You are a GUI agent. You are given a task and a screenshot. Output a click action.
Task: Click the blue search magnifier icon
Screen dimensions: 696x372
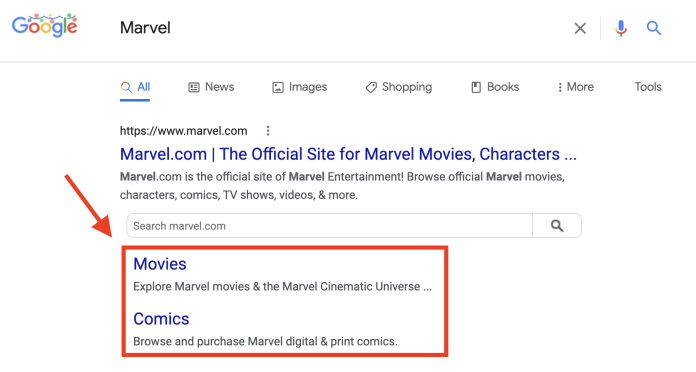(x=653, y=28)
